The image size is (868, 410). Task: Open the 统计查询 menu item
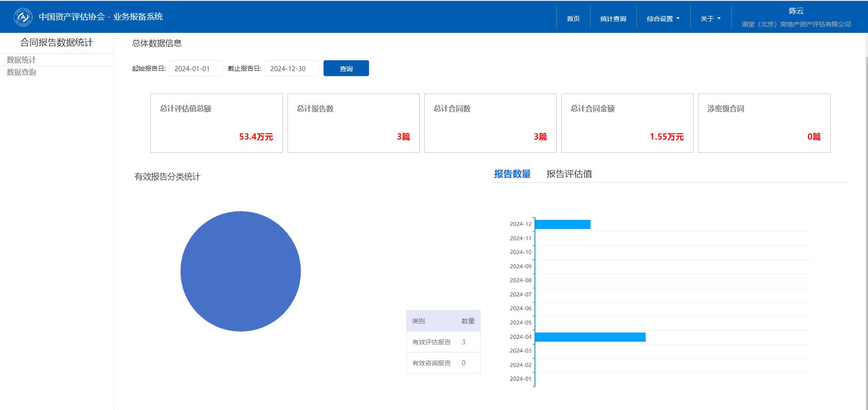[x=613, y=19]
